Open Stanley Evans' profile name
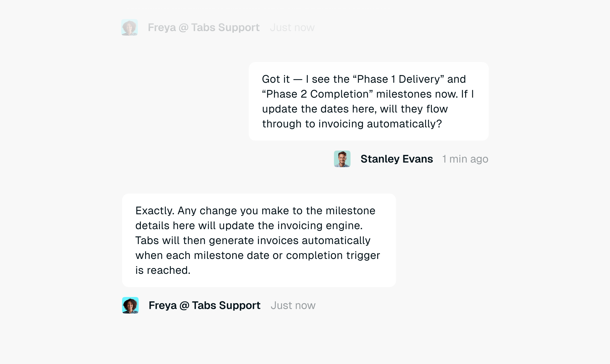Screen dimensions: 610x364 point(396,159)
